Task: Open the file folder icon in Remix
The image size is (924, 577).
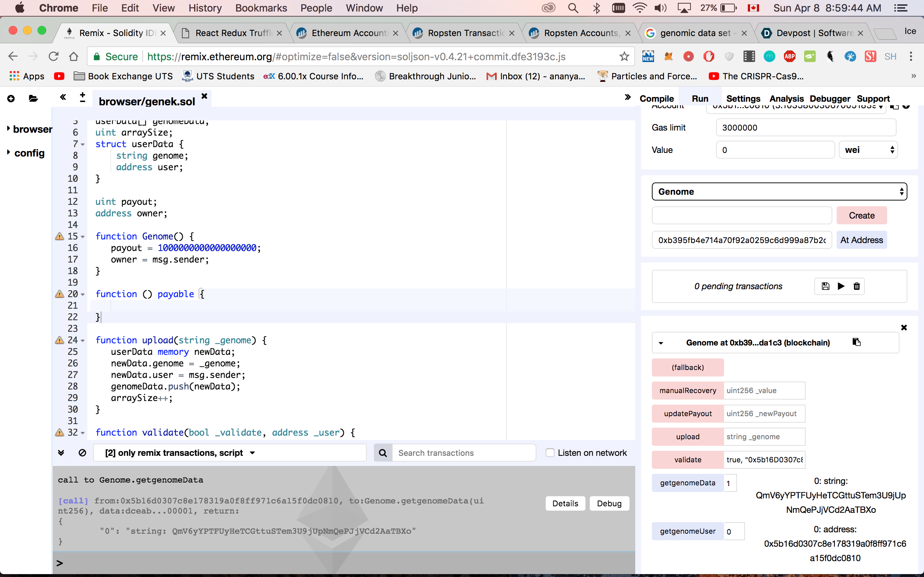Action: 33,99
